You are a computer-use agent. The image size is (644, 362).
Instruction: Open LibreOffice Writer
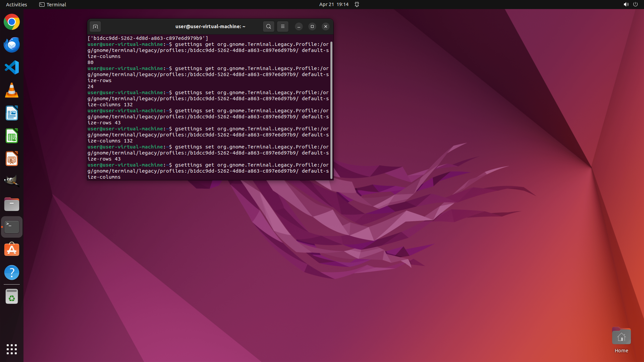(x=12, y=113)
